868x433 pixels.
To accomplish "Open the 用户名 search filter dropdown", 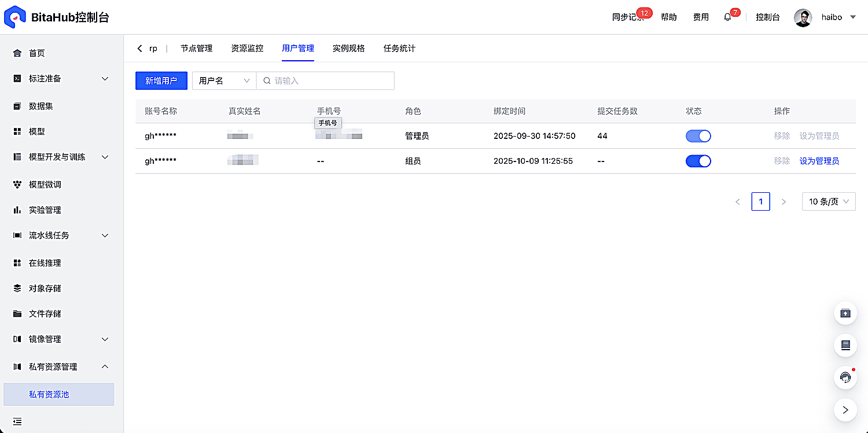I will (x=224, y=81).
